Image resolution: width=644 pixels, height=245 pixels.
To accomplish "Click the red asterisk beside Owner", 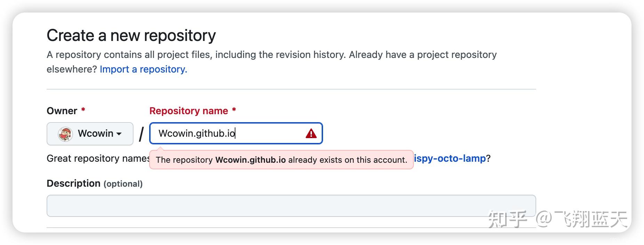I will (83, 110).
